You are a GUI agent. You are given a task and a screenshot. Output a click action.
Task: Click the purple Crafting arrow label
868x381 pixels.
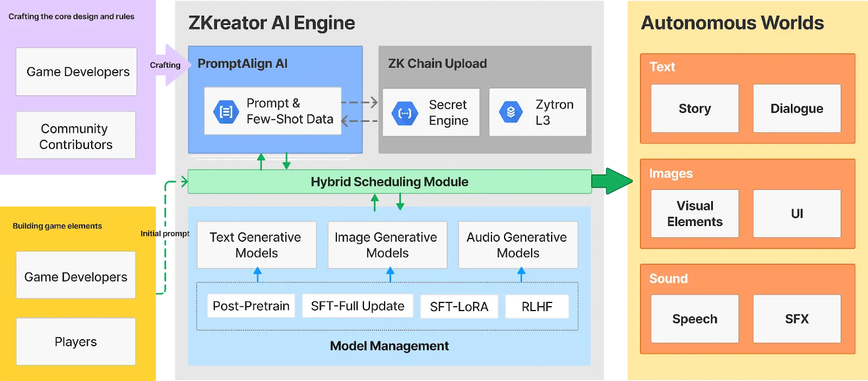pyautogui.click(x=167, y=65)
